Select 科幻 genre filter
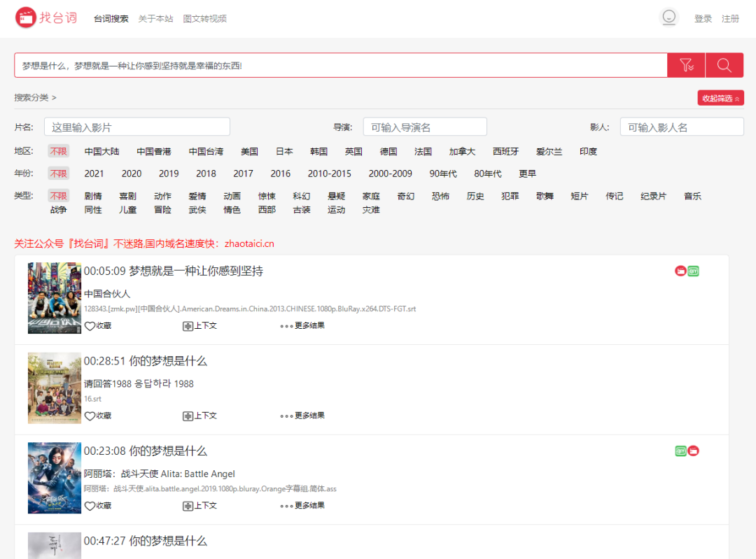Screen dimensions: 756x559 coord(301,196)
